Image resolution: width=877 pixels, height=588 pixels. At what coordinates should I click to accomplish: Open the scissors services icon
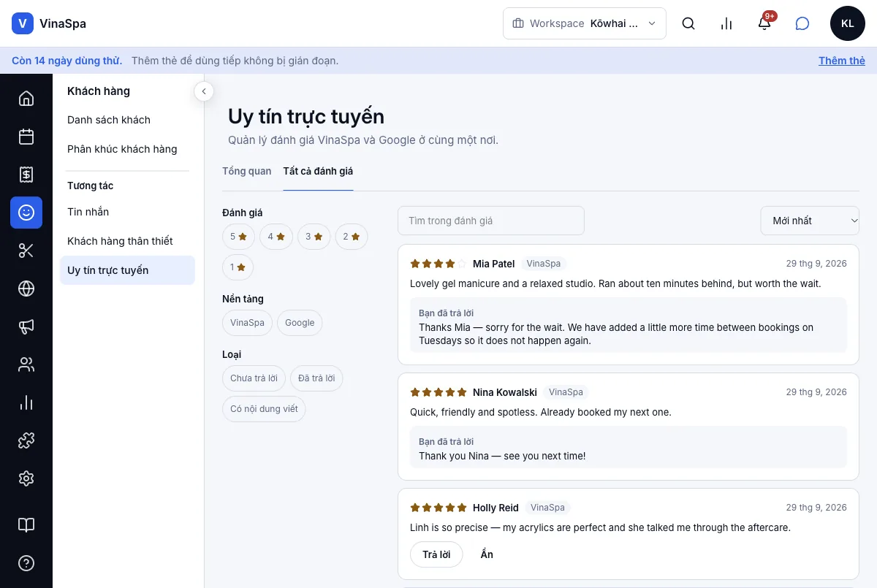pos(26,251)
